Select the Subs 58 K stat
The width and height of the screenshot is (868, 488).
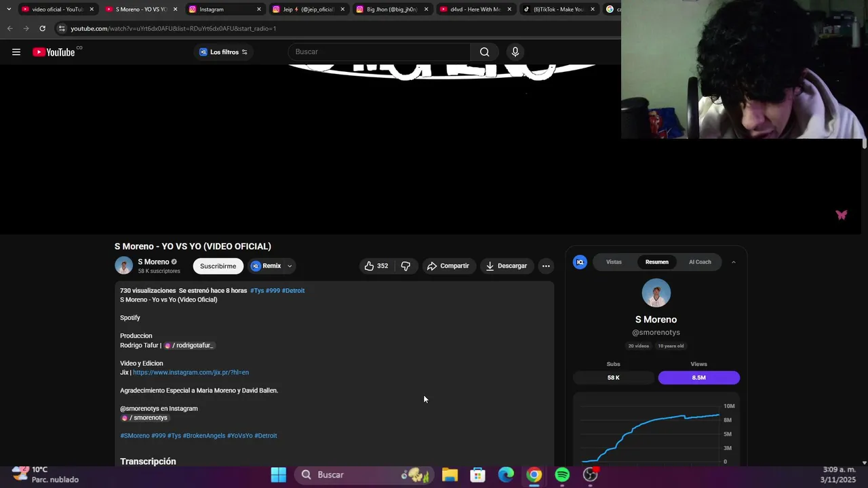(x=613, y=378)
